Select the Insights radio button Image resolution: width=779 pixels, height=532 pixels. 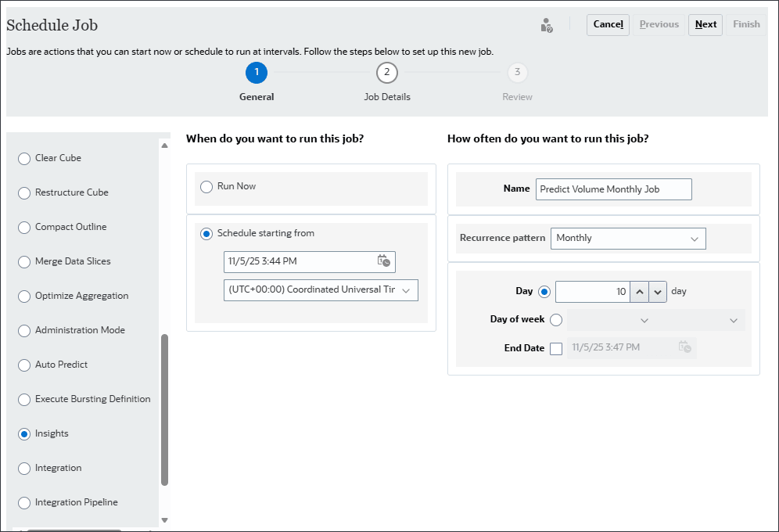click(x=23, y=434)
